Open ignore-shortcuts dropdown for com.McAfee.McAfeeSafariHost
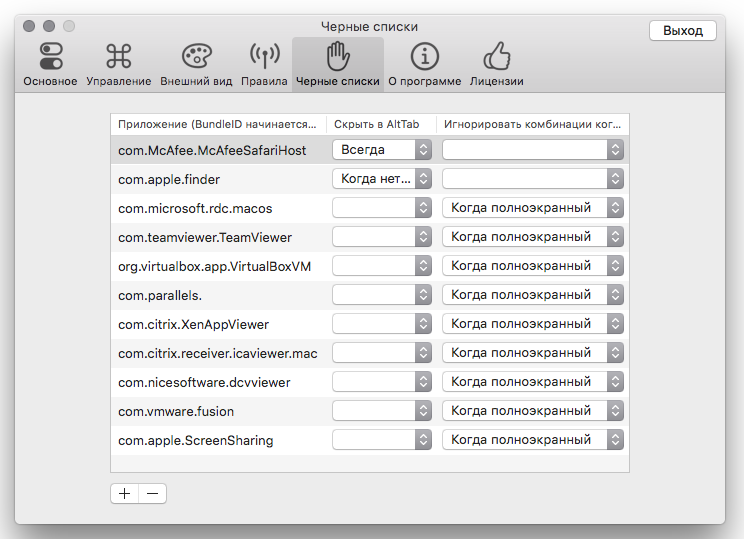Screen dimensions: 744x539 click(533, 150)
